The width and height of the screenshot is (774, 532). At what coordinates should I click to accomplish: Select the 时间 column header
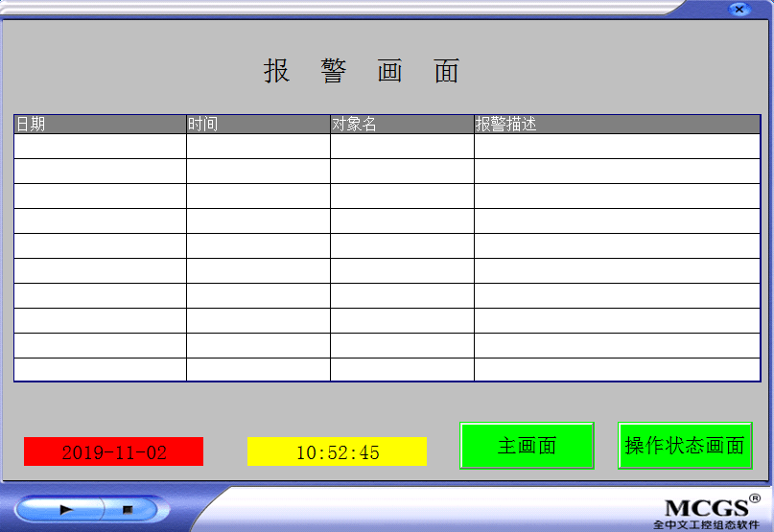click(258, 125)
